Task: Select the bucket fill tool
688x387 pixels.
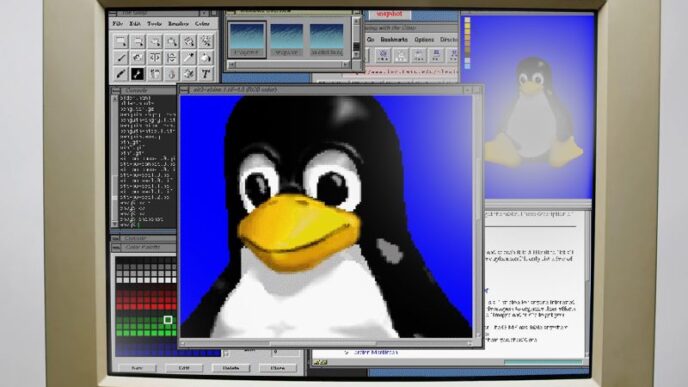Action: [x=206, y=57]
